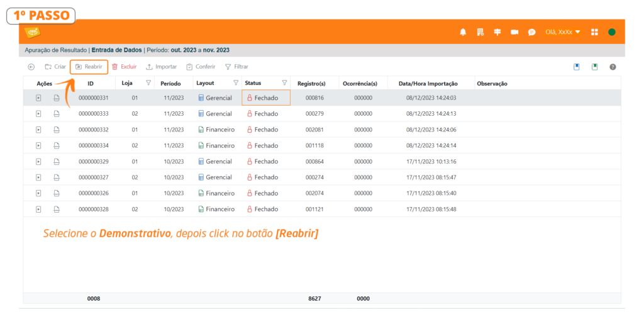The height and width of the screenshot is (329, 644).
Task: Click Fechado status in row 0000000328
Action: click(262, 209)
